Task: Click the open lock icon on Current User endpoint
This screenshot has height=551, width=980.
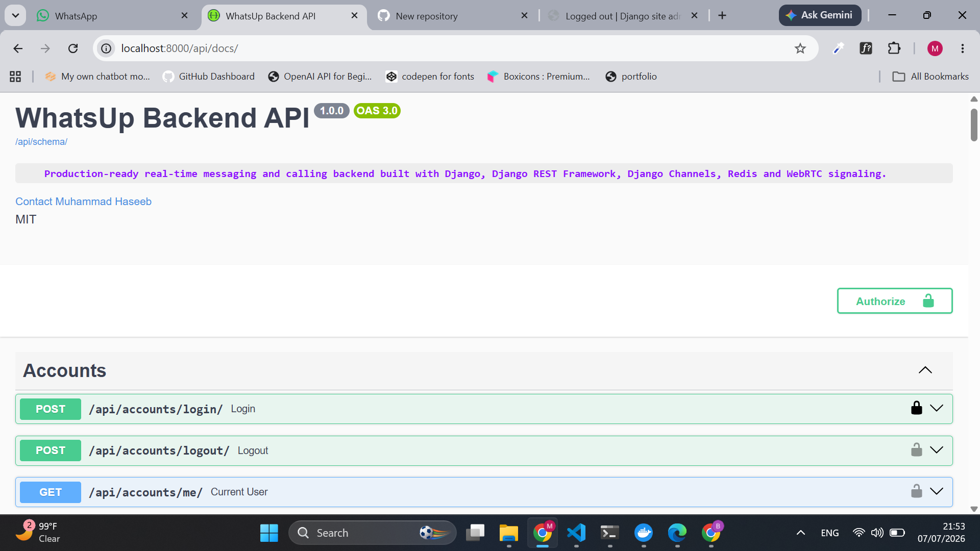Action: tap(917, 491)
